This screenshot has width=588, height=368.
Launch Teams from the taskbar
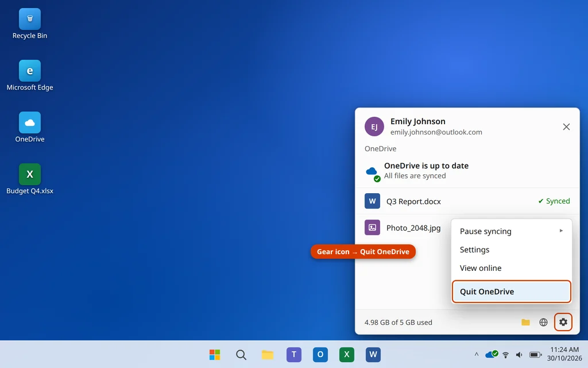click(293, 354)
